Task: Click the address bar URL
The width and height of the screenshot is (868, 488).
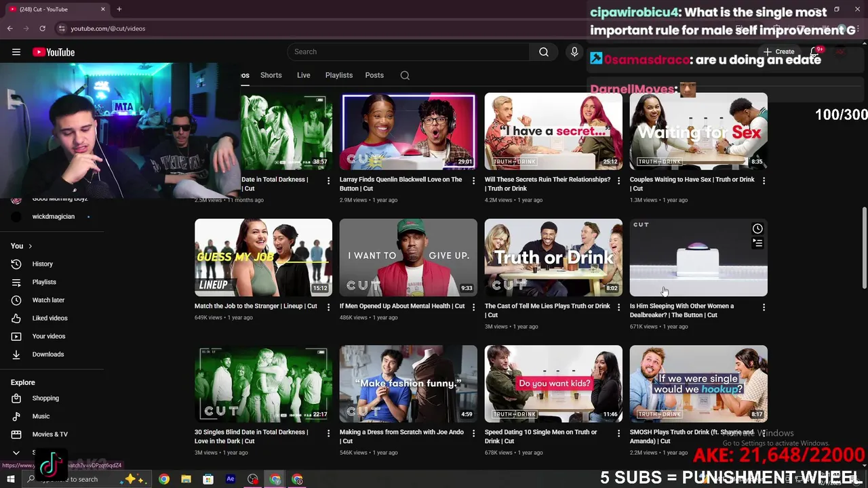Action: 108,28
